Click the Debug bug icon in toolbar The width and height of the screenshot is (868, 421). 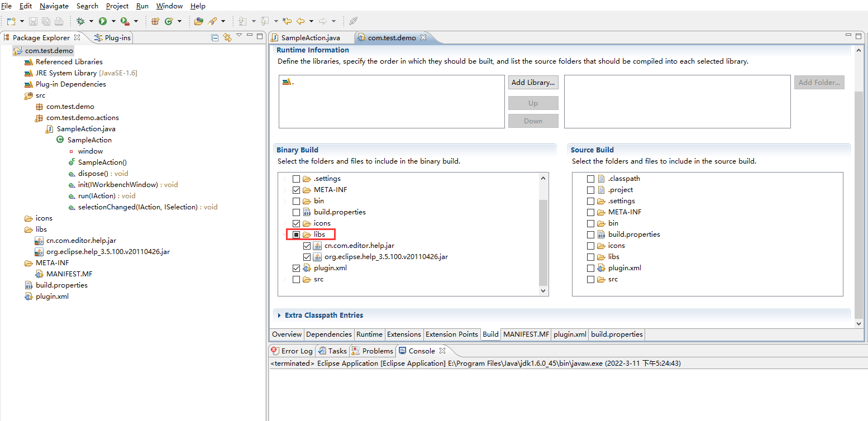(80, 21)
